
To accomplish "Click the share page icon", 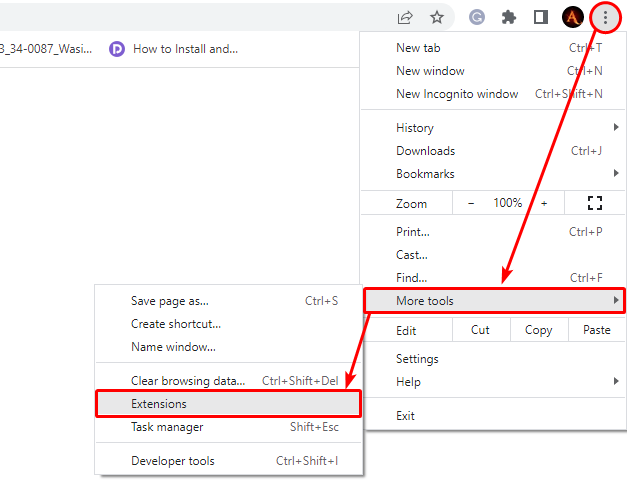I will [x=405, y=17].
